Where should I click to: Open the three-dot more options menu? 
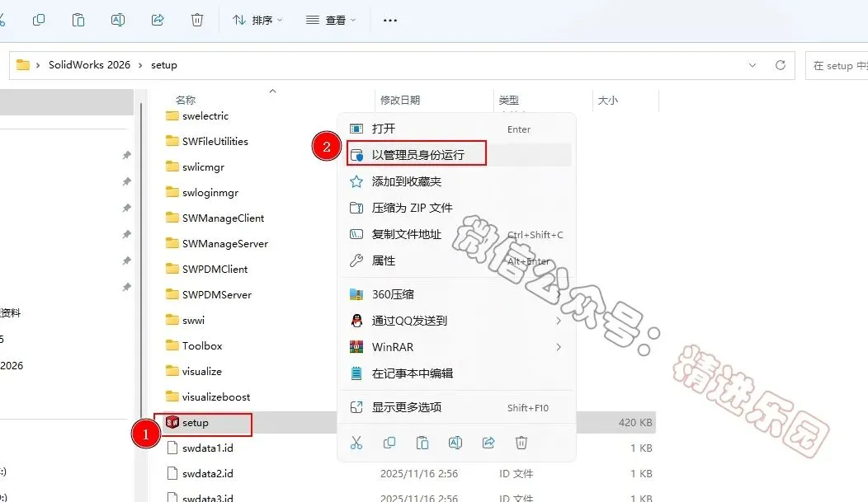pyautogui.click(x=390, y=20)
